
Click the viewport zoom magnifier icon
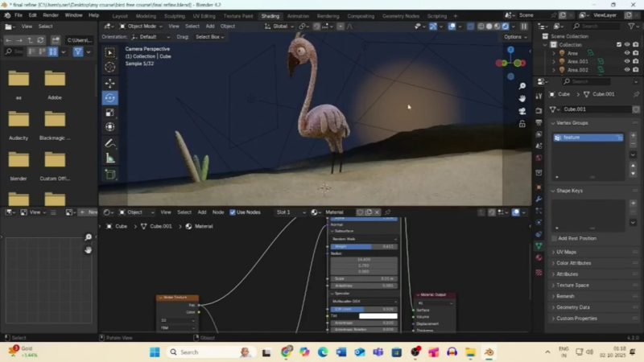(522, 86)
